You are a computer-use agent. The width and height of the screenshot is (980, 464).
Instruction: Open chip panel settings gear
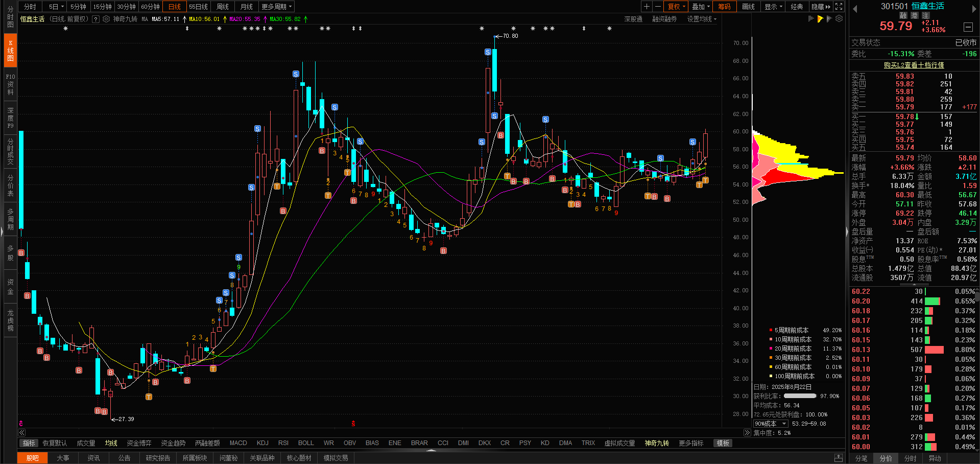(x=839, y=19)
